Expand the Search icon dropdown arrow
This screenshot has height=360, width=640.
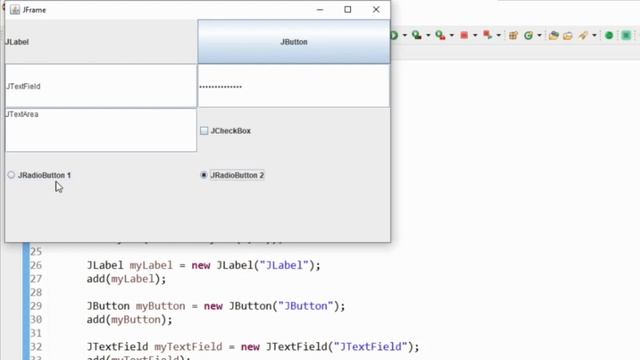[594, 36]
